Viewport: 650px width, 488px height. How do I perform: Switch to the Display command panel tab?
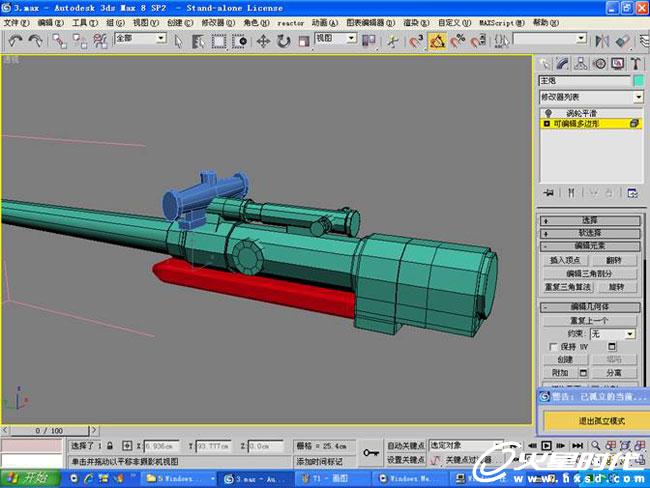tap(618, 63)
